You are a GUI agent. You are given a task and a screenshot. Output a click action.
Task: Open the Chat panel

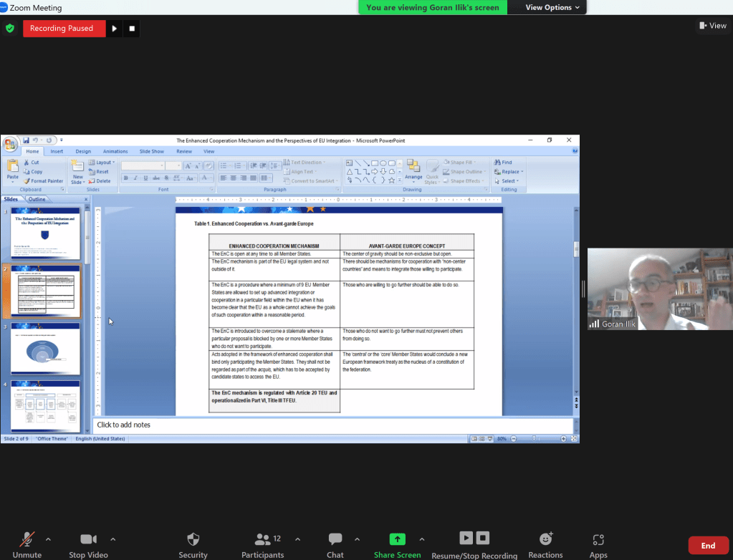coord(335,539)
